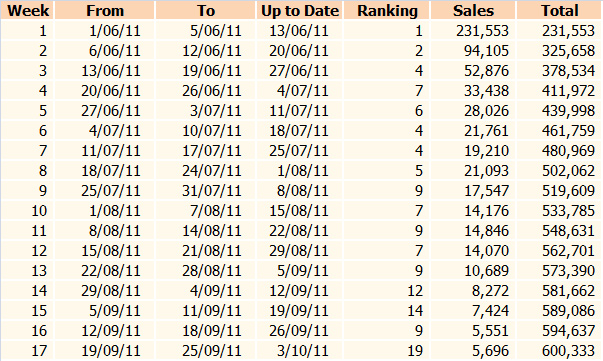Screen dimensions: 603x361
Task: Select the Up to Date header
Action: click(300, 10)
